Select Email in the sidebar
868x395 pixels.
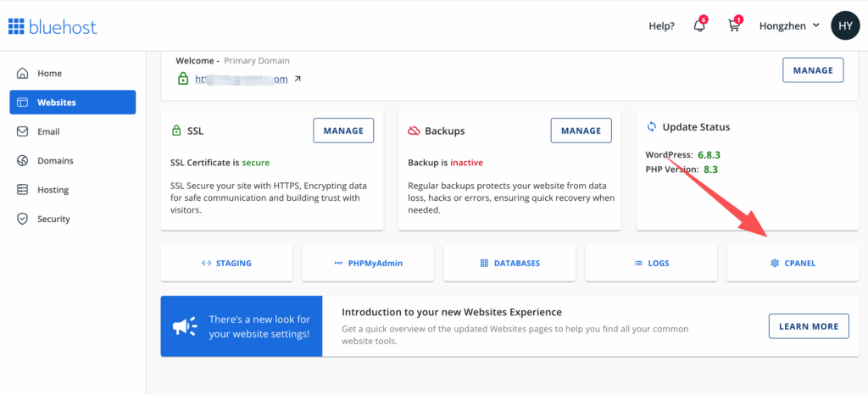tap(48, 131)
